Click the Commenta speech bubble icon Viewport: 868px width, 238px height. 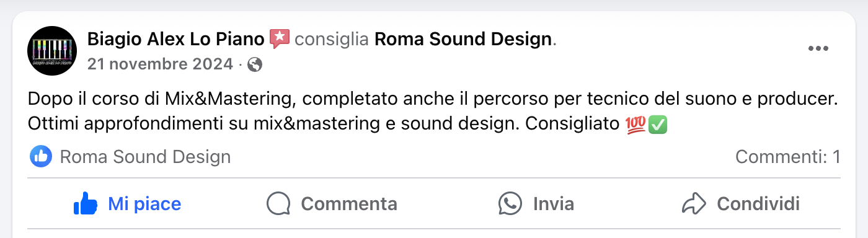(x=278, y=203)
